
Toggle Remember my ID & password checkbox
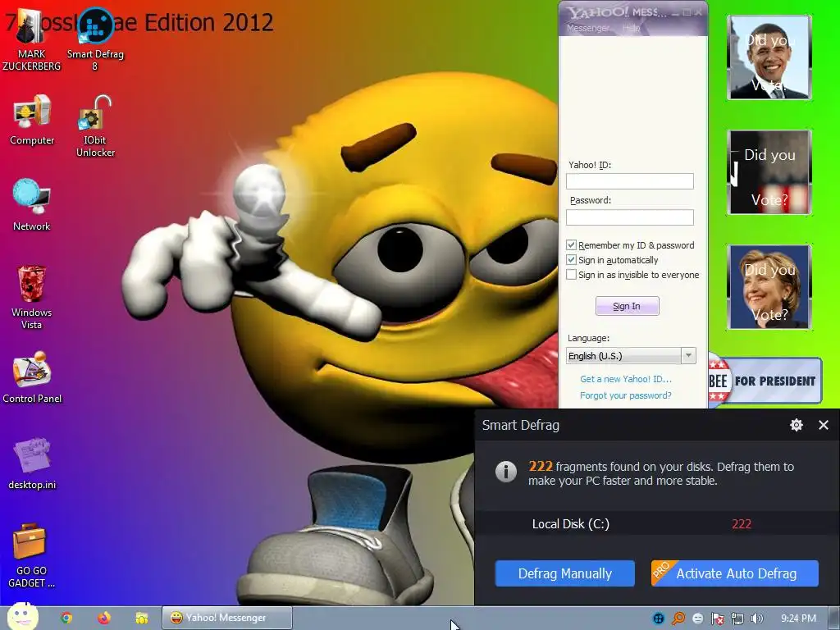click(x=572, y=244)
